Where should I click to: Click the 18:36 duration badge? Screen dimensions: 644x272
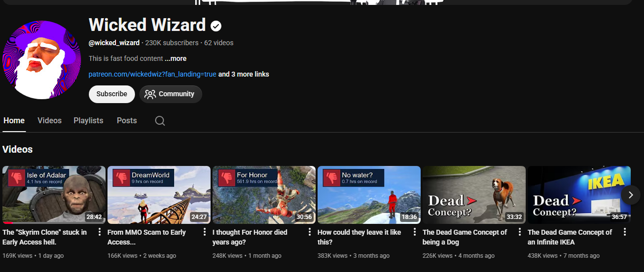pyautogui.click(x=409, y=217)
